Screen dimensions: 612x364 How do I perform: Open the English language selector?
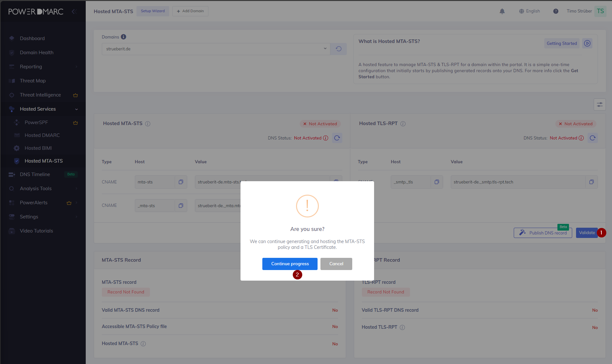click(529, 11)
